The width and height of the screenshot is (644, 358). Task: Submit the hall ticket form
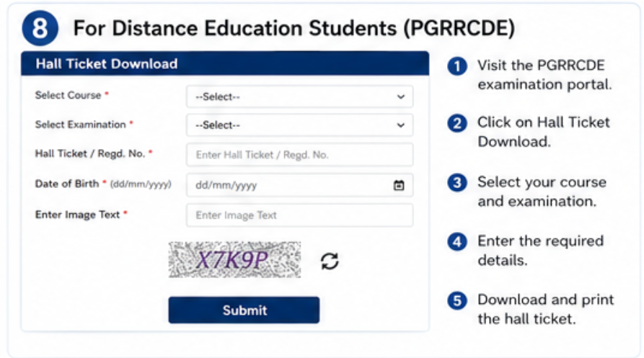click(x=244, y=310)
